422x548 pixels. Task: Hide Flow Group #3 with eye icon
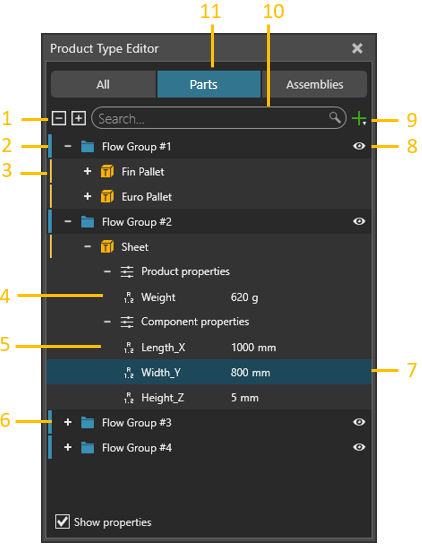tap(359, 422)
